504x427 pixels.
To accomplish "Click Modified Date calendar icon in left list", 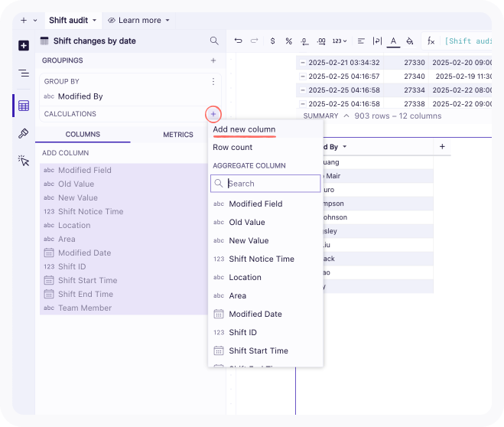I will pyautogui.click(x=49, y=253).
